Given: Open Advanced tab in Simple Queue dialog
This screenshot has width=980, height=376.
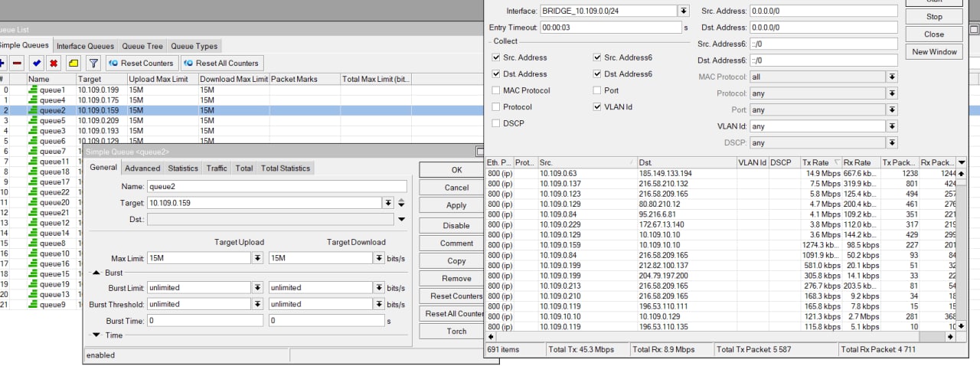Looking at the screenshot, I should click(x=142, y=168).
